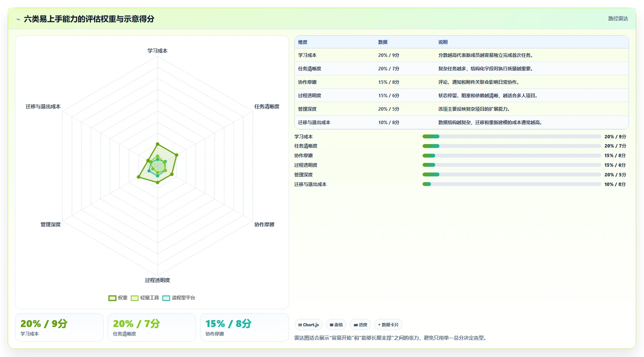The image size is (644, 357).
Task: Open the 15% / 8分 协作摩擦 stat card
Action: [244, 327]
